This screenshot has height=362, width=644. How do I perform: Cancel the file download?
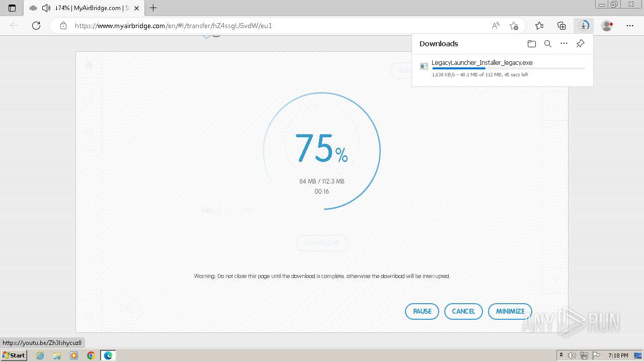coord(463,311)
